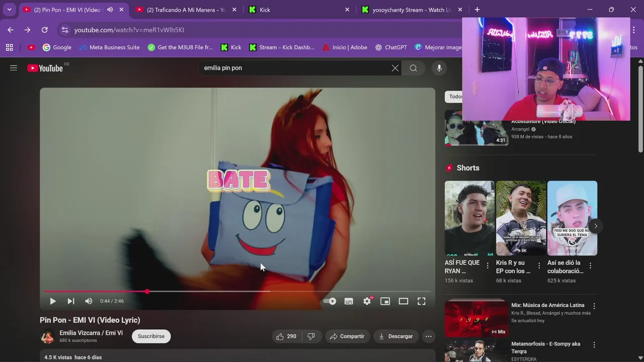Switch to theater mode

click(x=404, y=301)
